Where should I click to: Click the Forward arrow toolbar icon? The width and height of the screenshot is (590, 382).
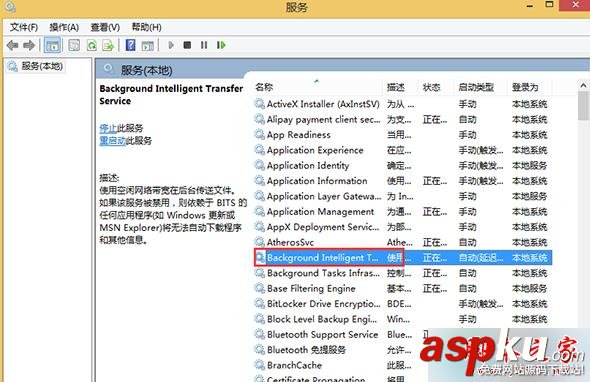point(29,46)
